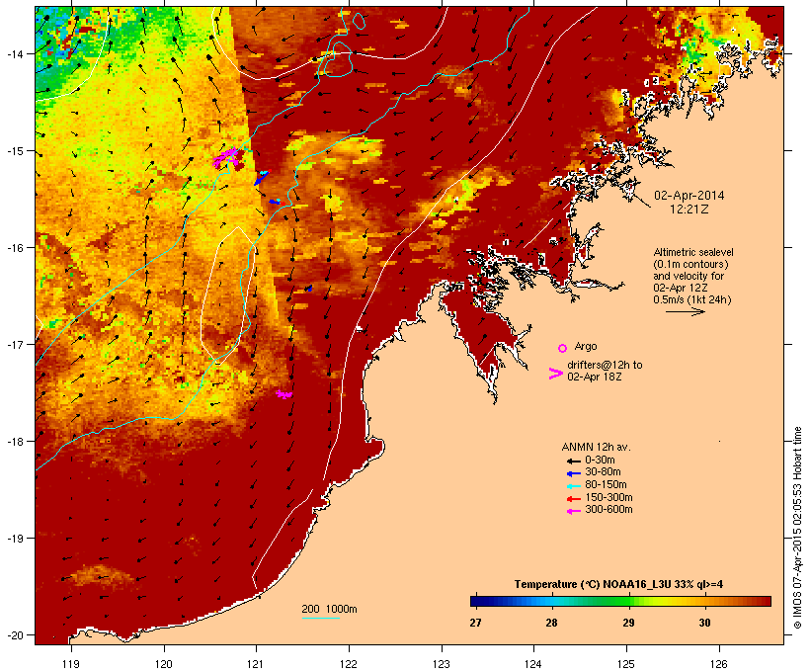Click the 0.5m/s (1kt 24h) scale text

(x=692, y=299)
